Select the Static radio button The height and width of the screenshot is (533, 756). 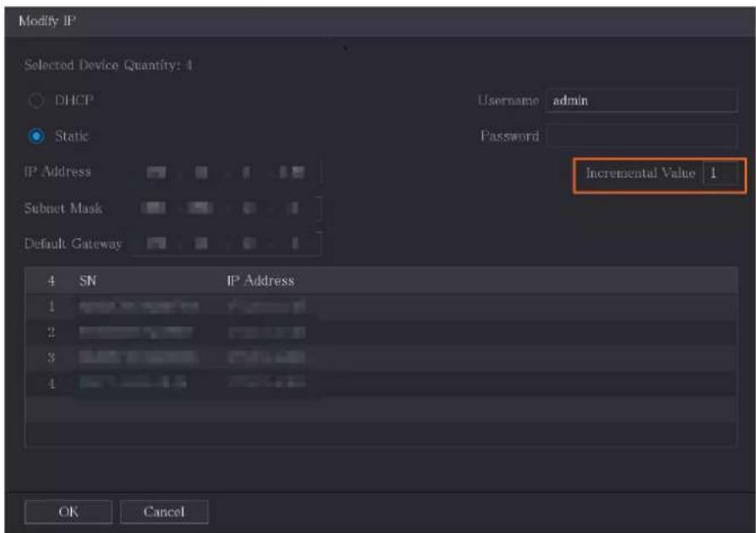(36, 136)
